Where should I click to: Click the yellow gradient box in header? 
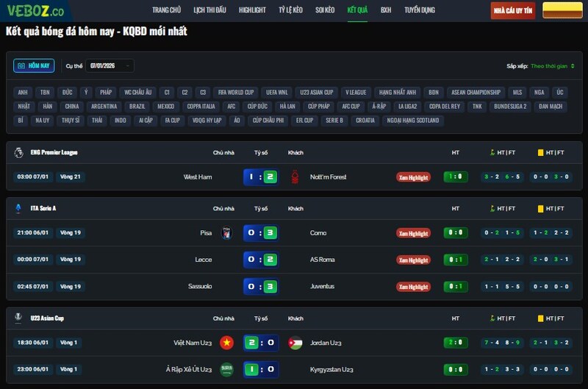562,10
